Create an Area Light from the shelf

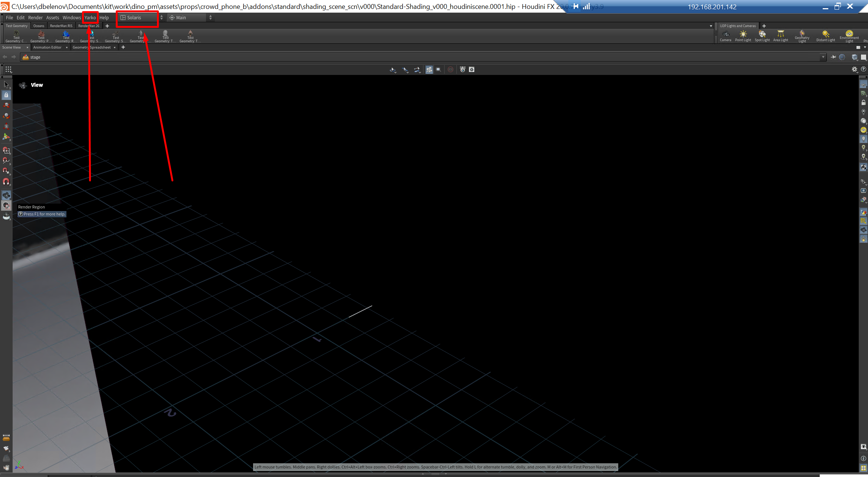[781, 36]
